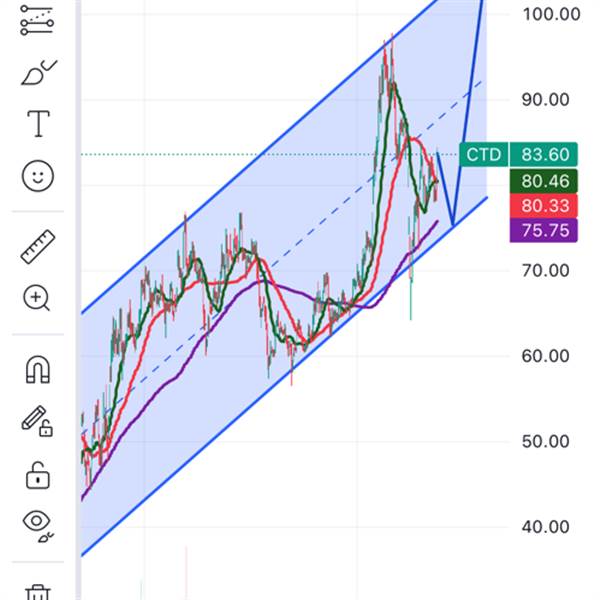Click the CTD symbol price label
Screen dimensions: 600x600
coord(484,155)
